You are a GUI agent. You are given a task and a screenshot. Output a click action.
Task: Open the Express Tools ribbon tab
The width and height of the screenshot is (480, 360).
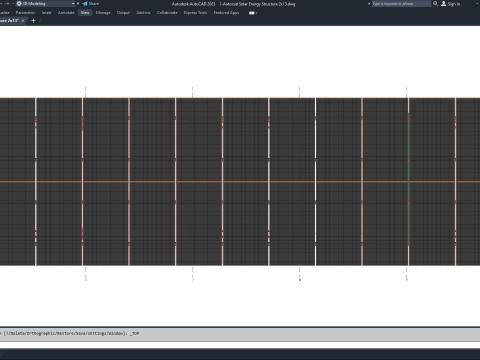(195, 13)
